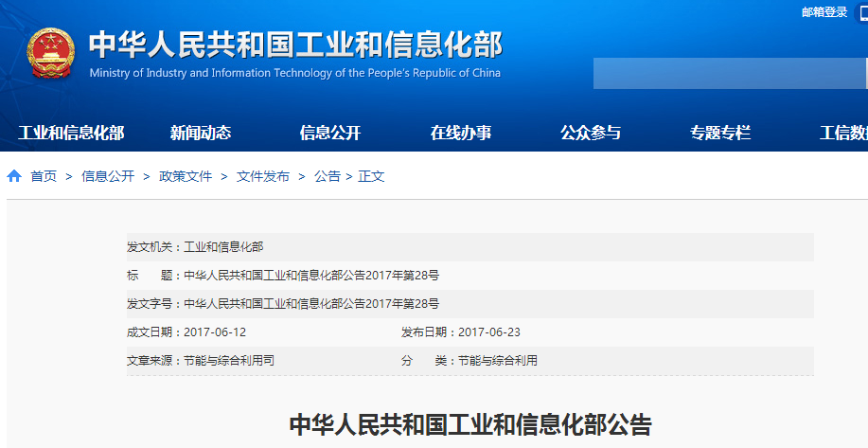Open the 在线办事 navigation item
The image size is (868, 448).
tap(461, 133)
